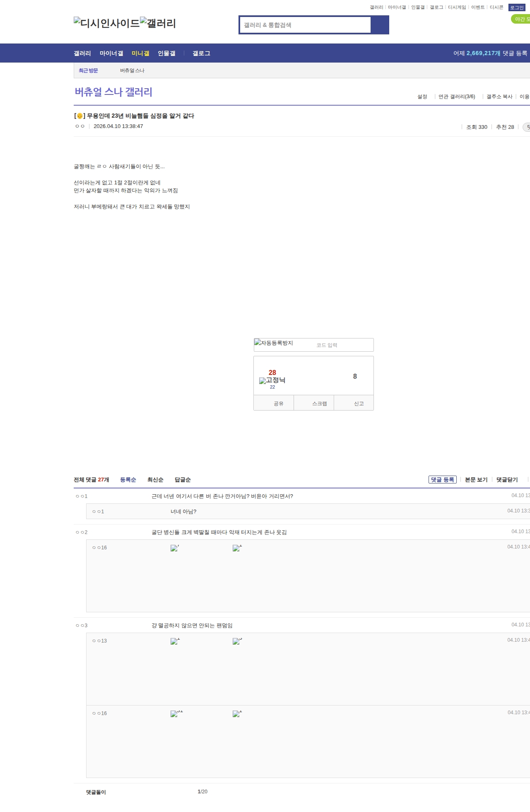Click the comment starting 굴단 병신들

pyautogui.click(x=219, y=532)
